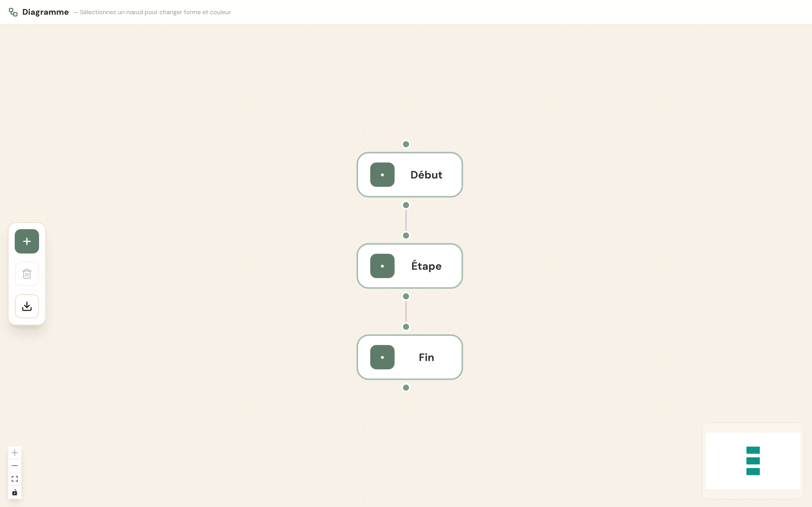Click the bottom connection handle of Fin
Image resolution: width=812 pixels, height=507 pixels.
click(x=406, y=388)
